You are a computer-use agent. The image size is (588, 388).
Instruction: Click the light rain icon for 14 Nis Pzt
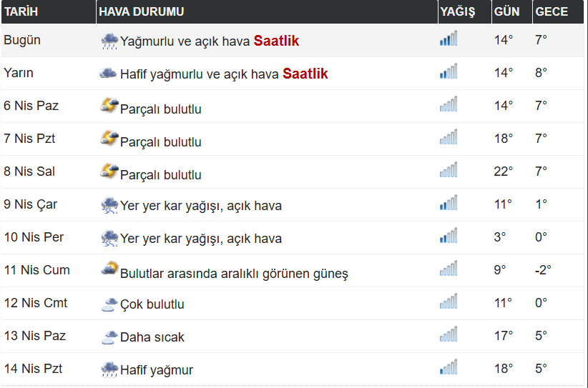click(109, 369)
